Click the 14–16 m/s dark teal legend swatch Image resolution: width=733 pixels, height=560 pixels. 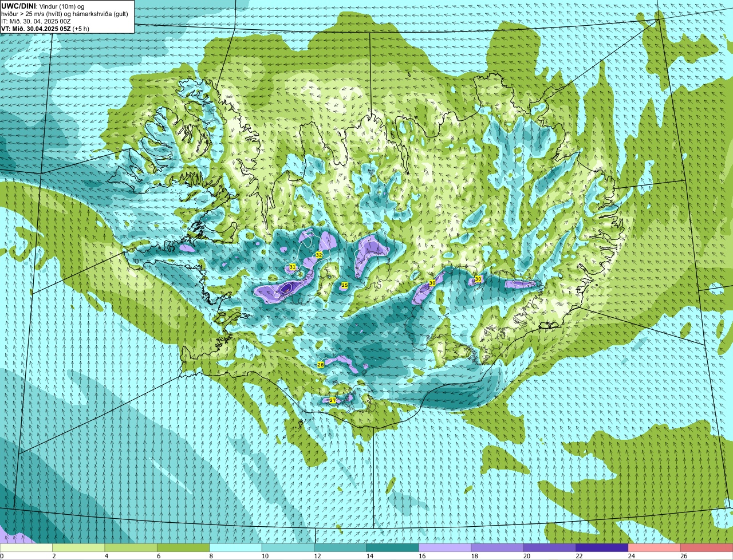393,547
